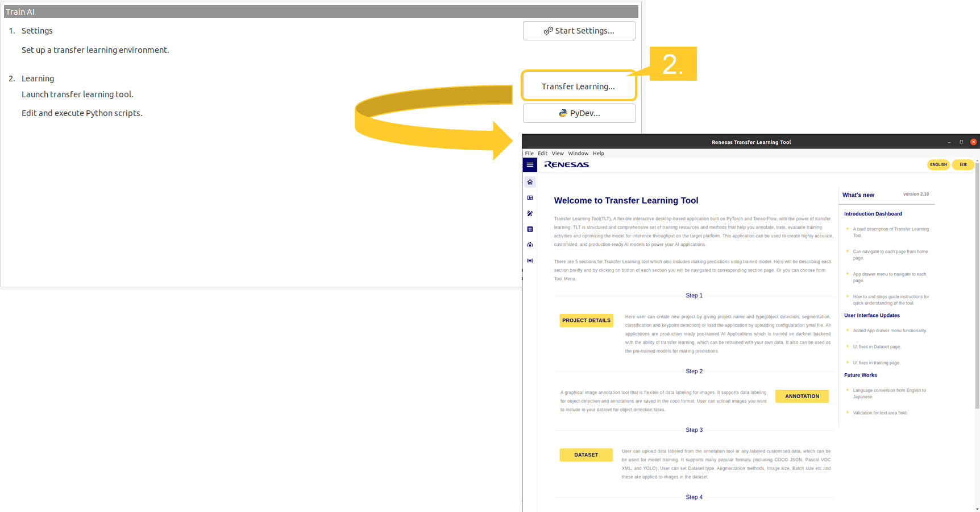Screen dimensions: 980x512
Task: Close the Renesas Transfer Learning Tool window
Action: [973, 142]
